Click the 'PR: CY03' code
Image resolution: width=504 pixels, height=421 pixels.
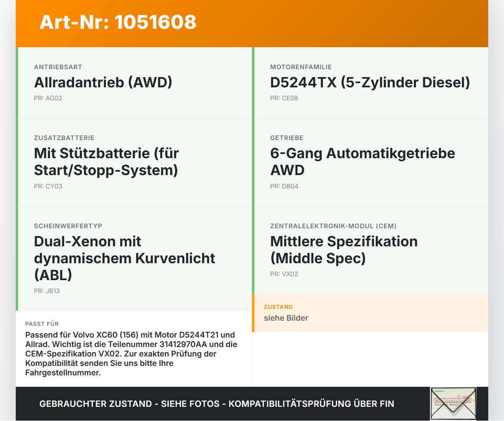coord(48,186)
